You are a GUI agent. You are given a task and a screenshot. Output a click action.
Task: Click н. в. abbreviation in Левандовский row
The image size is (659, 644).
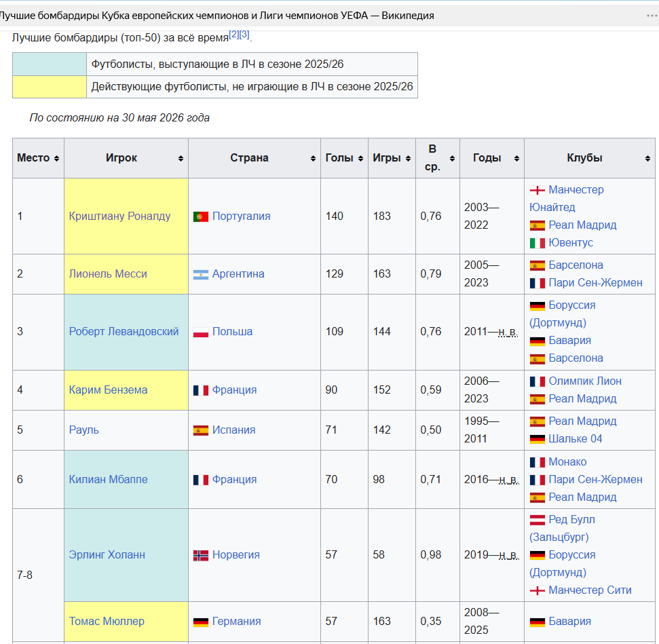click(508, 332)
